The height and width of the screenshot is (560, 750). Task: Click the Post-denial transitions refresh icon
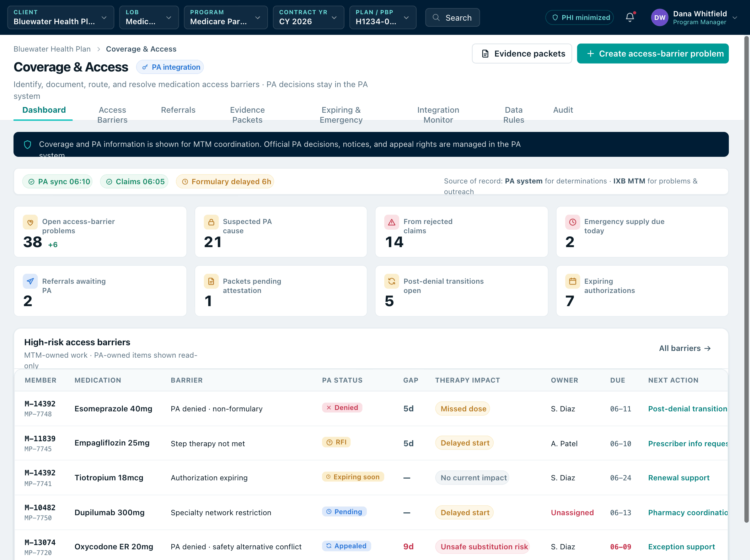pyautogui.click(x=392, y=281)
